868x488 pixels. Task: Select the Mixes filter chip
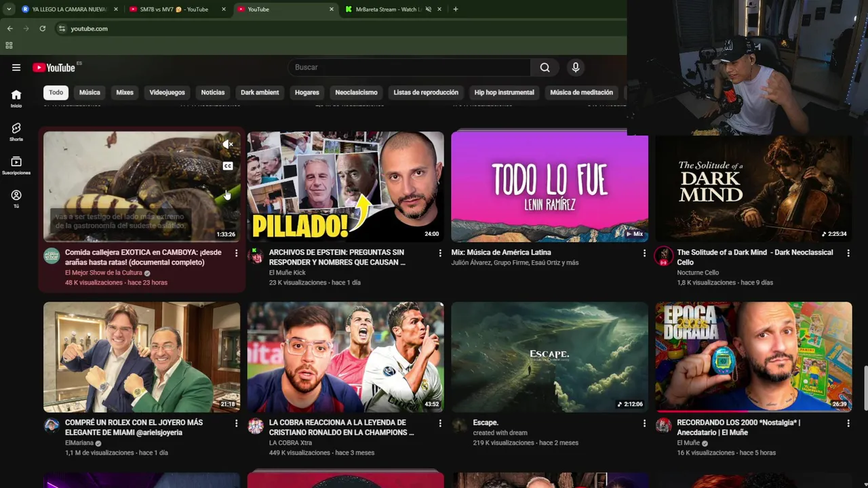(x=125, y=92)
